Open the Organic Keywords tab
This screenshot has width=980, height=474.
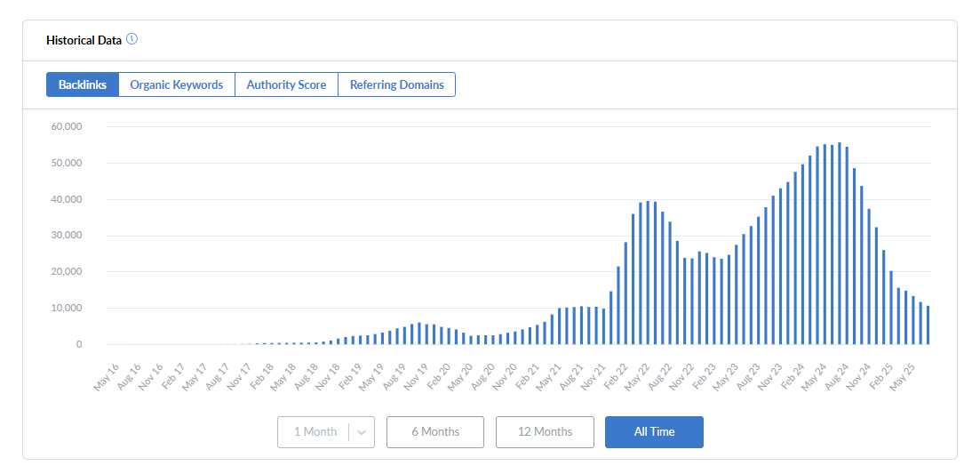177,84
